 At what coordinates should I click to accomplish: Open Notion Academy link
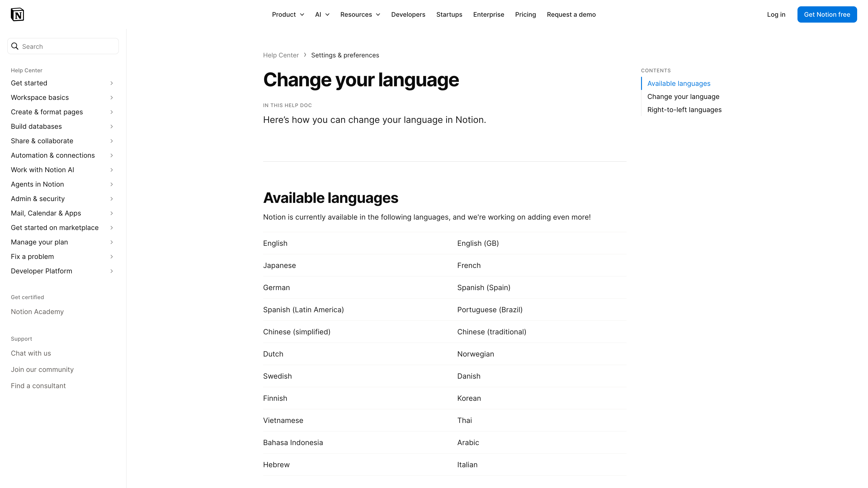(x=37, y=312)
